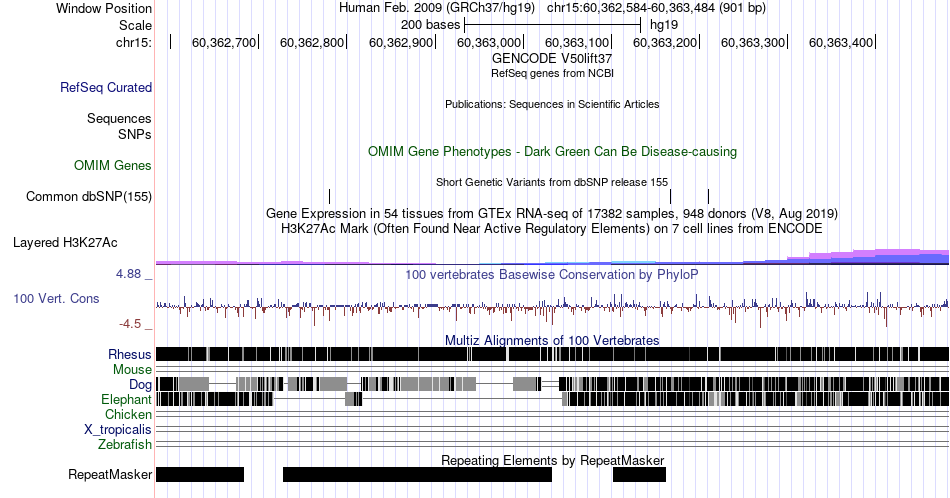Open the GTEx Gene Expression track title

(552, 213)
